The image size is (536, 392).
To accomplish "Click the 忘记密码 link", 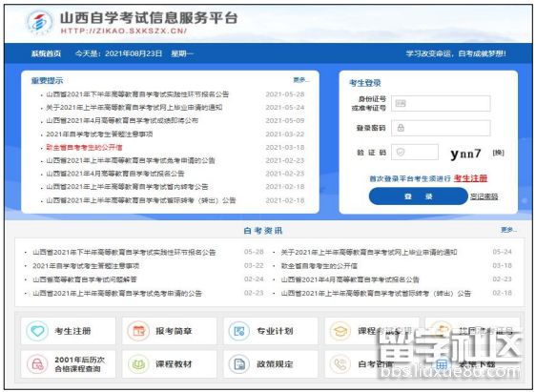I will coord(484,196).
